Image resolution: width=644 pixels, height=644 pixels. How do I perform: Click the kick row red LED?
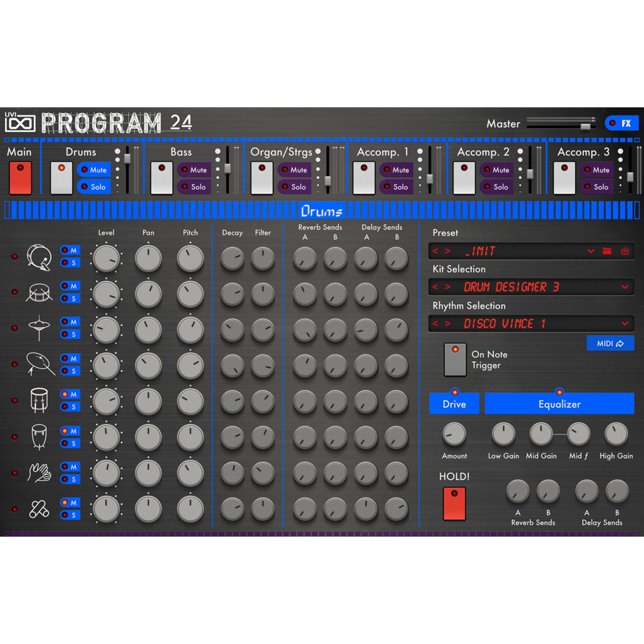pyautogui.click(x=14, y=257)
